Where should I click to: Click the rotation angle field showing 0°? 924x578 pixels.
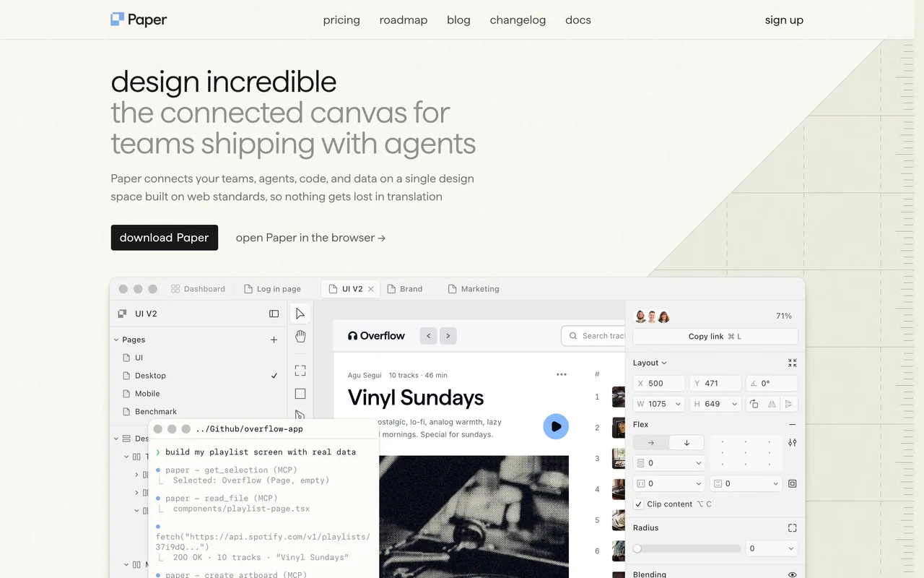tap(772, 384)
